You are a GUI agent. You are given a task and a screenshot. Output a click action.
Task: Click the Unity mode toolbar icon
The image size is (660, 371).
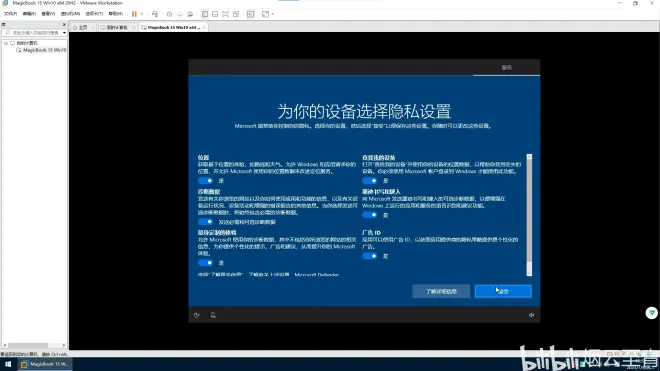coord(236,14)
